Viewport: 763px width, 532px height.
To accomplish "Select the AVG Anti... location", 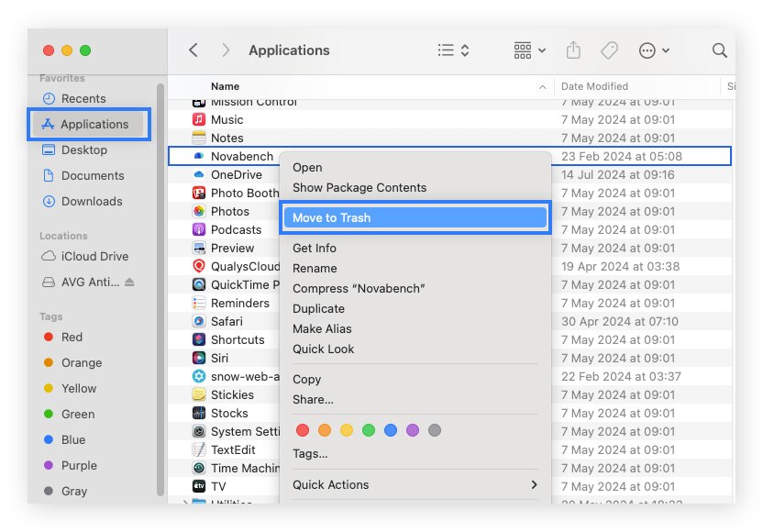I will [81, 283].
